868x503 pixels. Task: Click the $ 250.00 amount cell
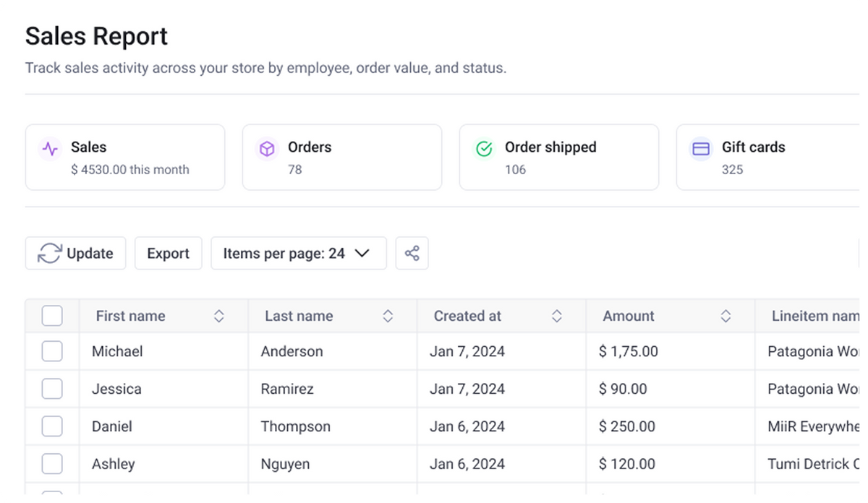pyautogui.click(x=627, y=426)
